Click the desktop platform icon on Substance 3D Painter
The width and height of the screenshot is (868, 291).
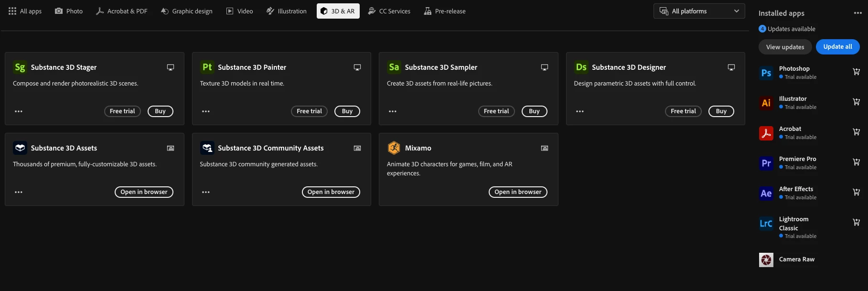tap(357, 67)
